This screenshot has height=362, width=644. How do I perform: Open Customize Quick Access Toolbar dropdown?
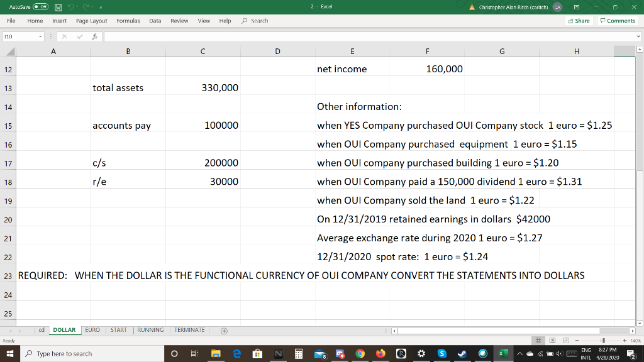point(101,8)
